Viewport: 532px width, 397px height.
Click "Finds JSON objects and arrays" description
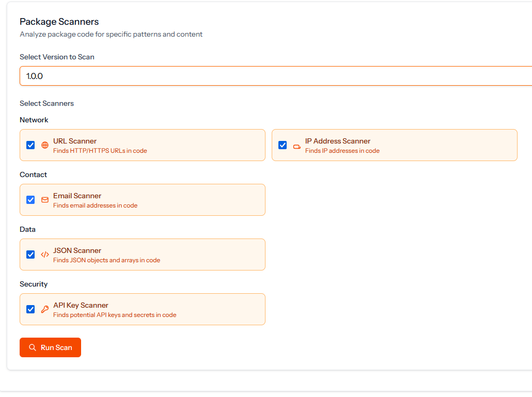(106, 260)
